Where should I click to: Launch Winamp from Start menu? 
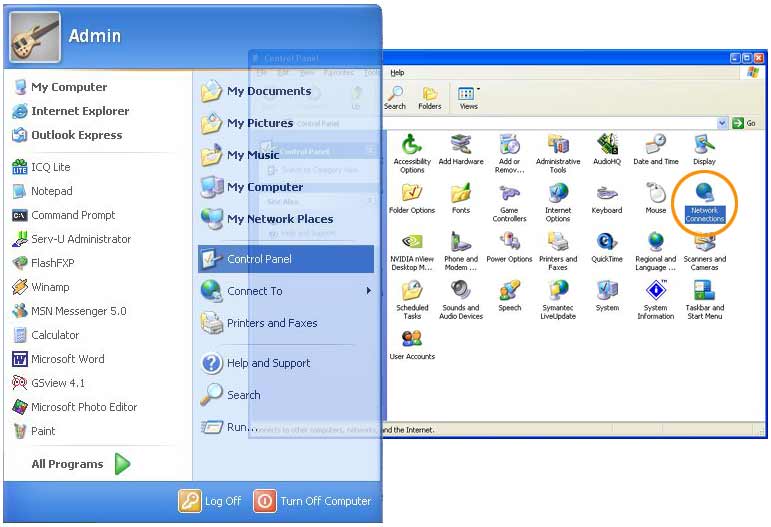pyautogui.click(x=41, y=287)
